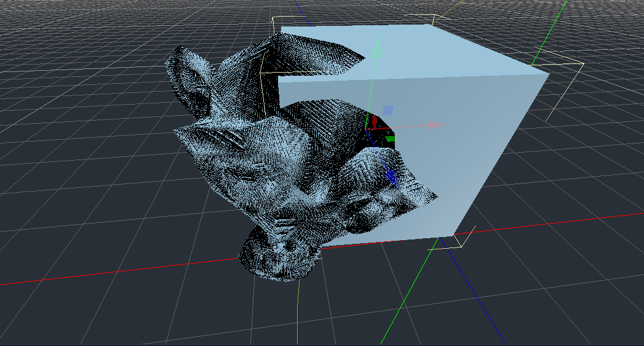Click the red plane handle of gizmo
Image resolution: width=644 pixels, height=346 pixels.
tap(374, 121)
